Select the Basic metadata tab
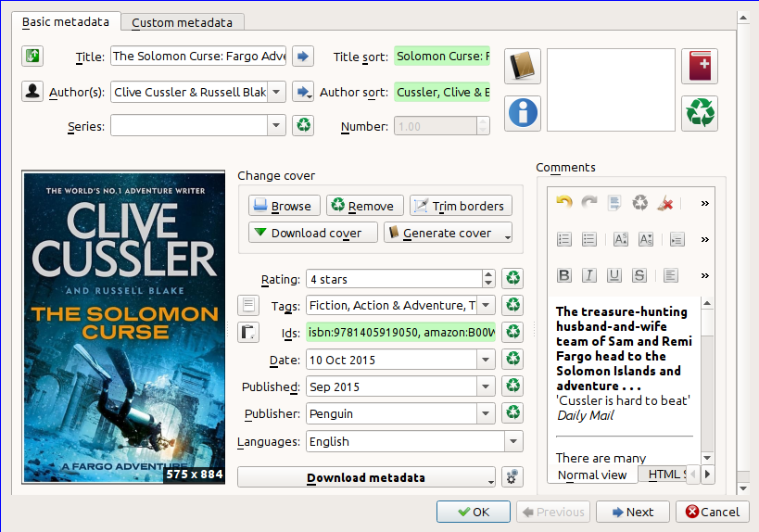Image resolution: width=759 pixels, height=532 pixels. pos(66,22)
